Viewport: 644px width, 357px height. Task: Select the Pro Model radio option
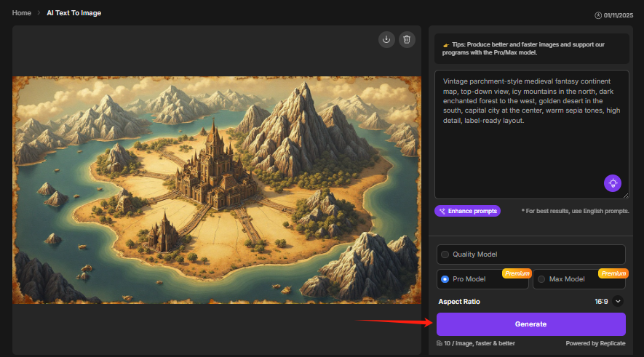[445, 279]
